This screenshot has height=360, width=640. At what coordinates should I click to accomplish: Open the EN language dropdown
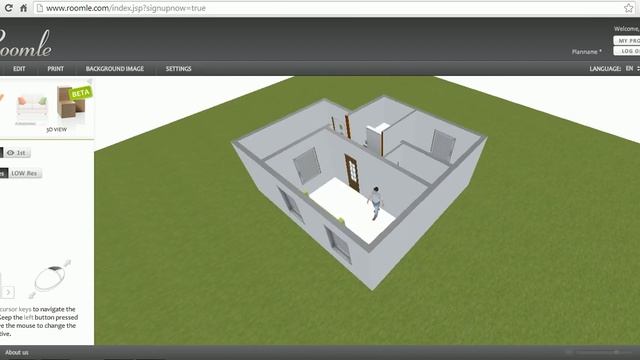(632, 69)
